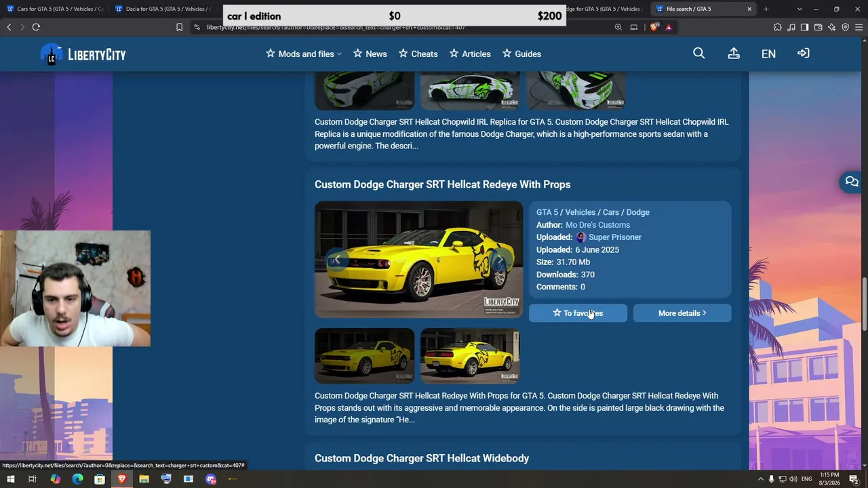The width and height of the screenshot is (868, 488).
Task: Click the Brave Rewards triangle icon
Action: pyautogui.click(x=669, y=27)
